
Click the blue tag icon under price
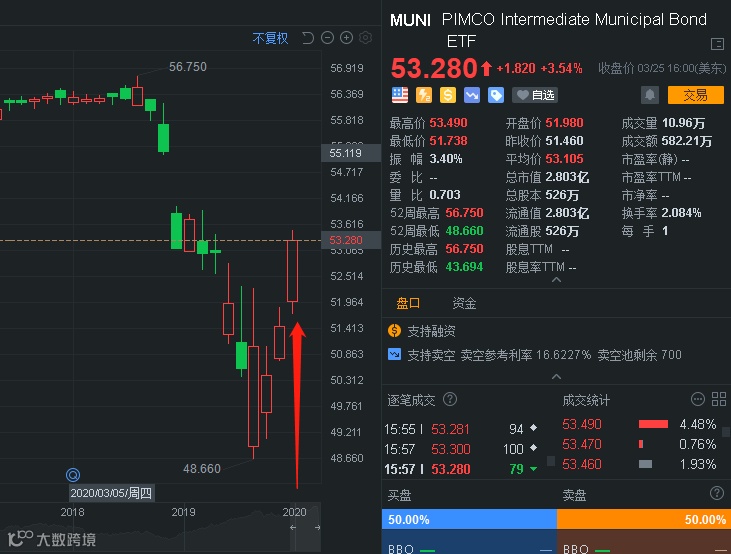496,95
